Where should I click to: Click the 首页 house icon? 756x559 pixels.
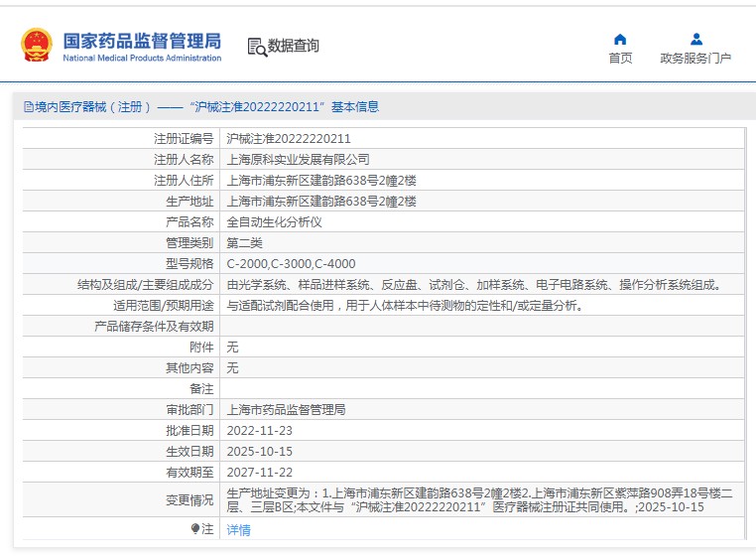point(620,40)
